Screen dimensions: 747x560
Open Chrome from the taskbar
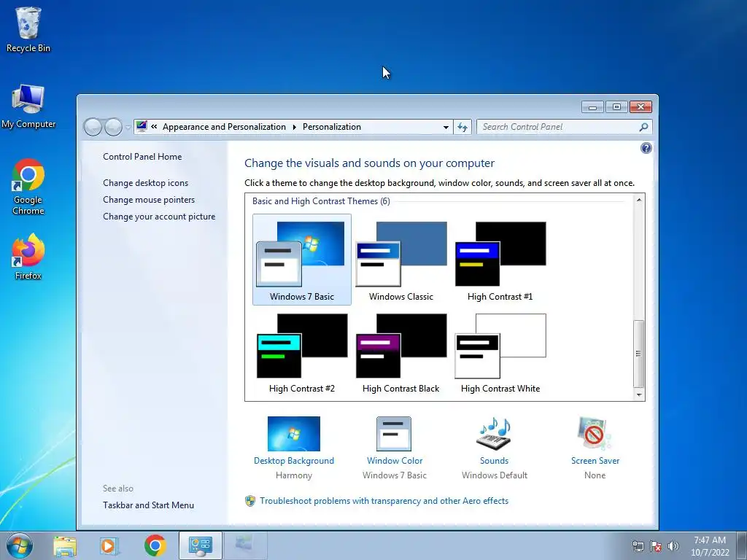155,545
